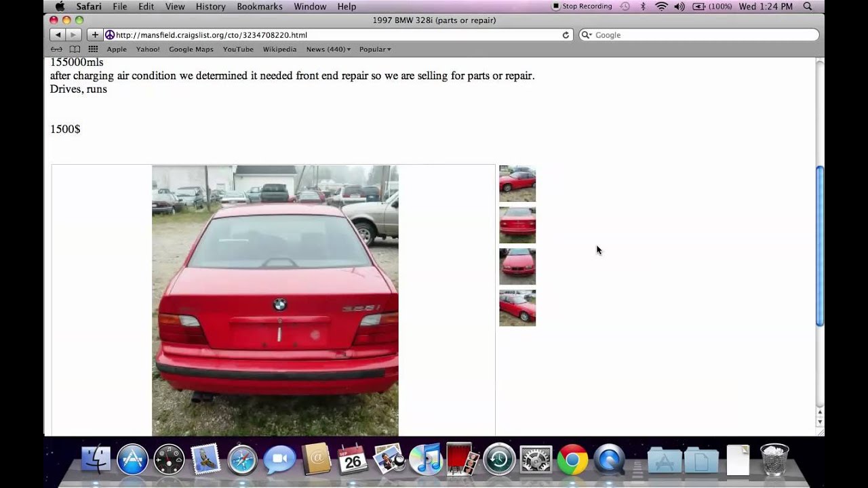Launch App Store from the Dock
The height and width of the screenshot is (488, 868).
click(132, 459)
